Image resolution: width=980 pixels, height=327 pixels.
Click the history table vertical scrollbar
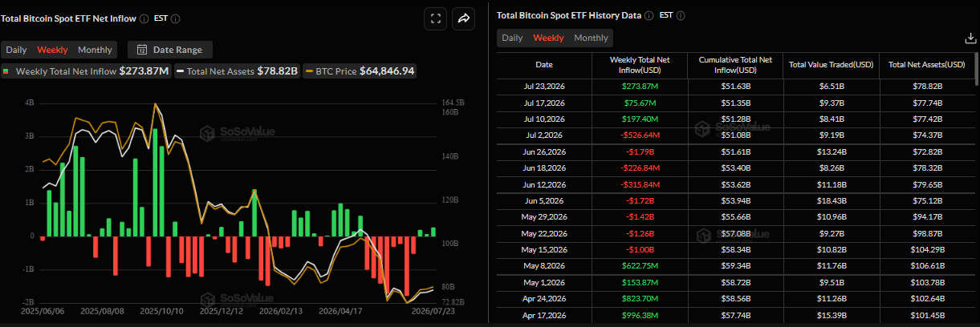point(976,68)
